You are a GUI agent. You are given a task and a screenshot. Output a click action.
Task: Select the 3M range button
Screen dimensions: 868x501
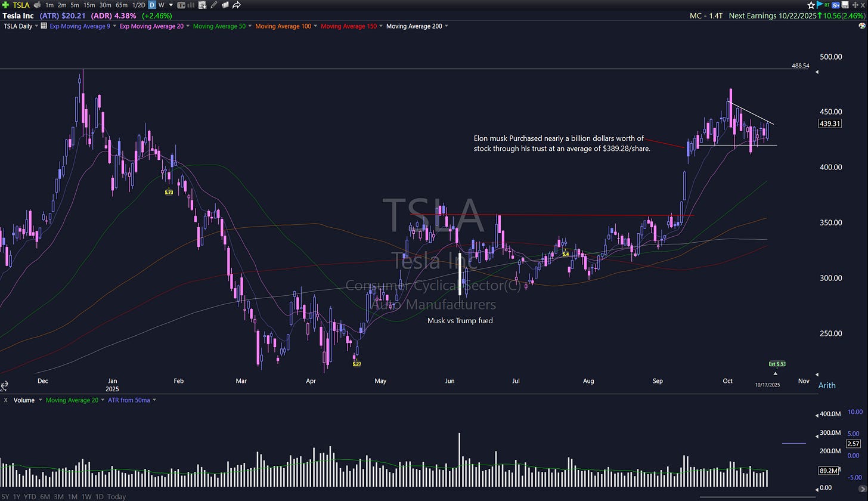(x=58, y=497)
